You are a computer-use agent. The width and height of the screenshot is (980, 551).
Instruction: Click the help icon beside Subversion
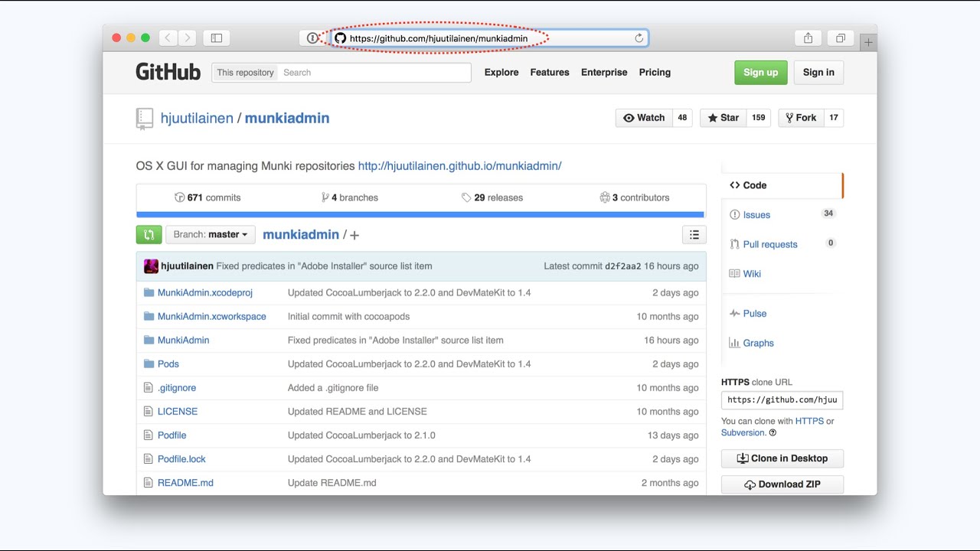coord(773,432)
